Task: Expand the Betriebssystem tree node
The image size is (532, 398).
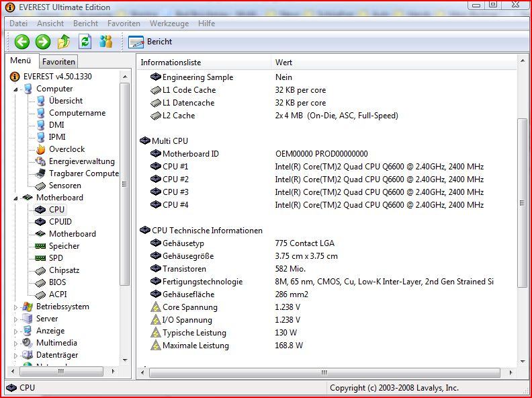Action: [x=15, y=307]
